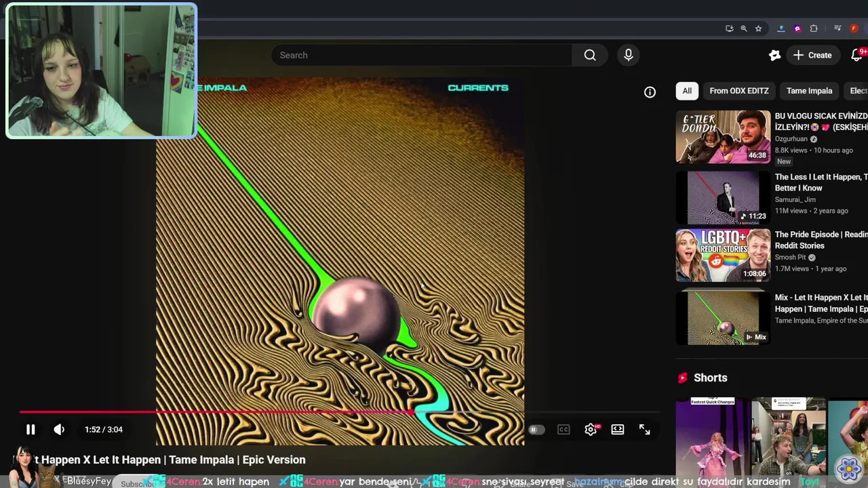Click the blue extension icon in browser toolbar
Image resolution: width=868 pixels, height=488 pixels.
(781, 28)
